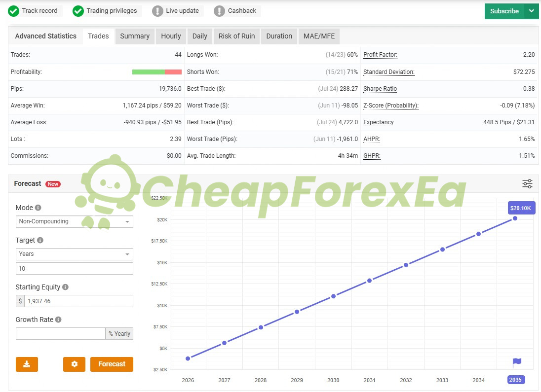
Task: Click the red New badge beside Forecast
Action: coord(53,184)
